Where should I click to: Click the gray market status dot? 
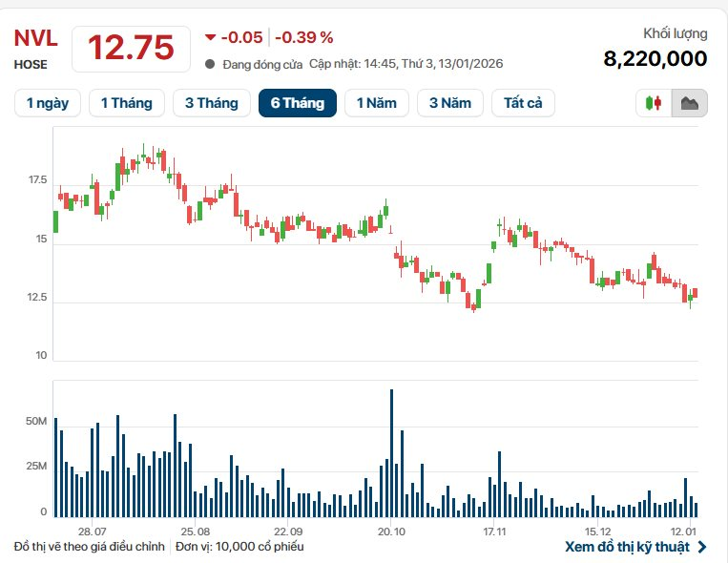pos(210,64)
